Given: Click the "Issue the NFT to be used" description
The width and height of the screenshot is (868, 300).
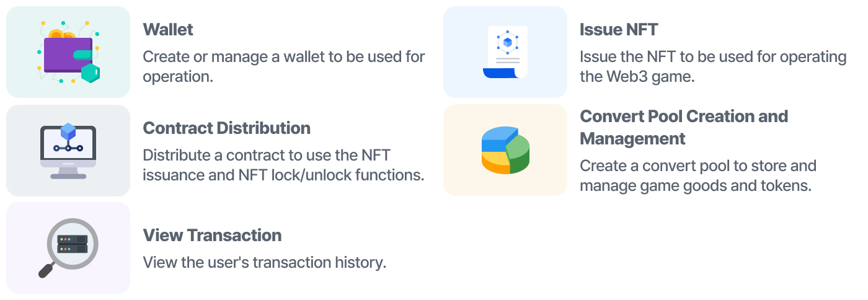Looking at the screenshot, I should click(x=713, y=66).
